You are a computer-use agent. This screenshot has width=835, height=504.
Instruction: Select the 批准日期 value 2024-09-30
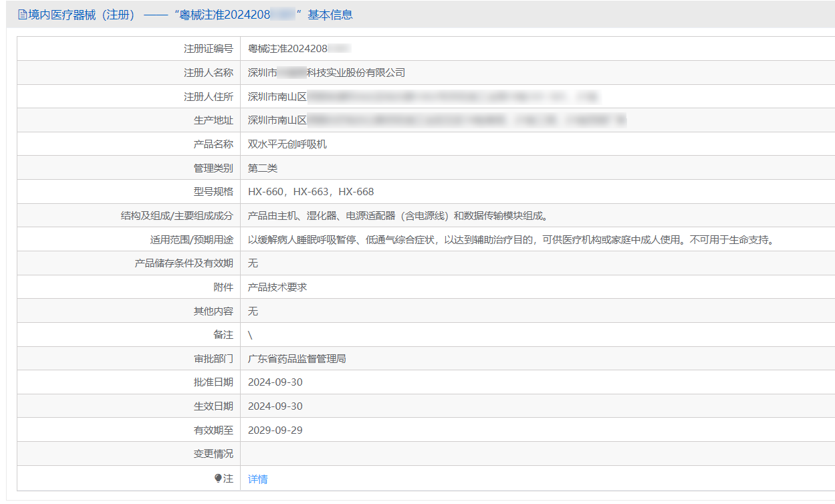pyautogui.click(x=275, y=382)
